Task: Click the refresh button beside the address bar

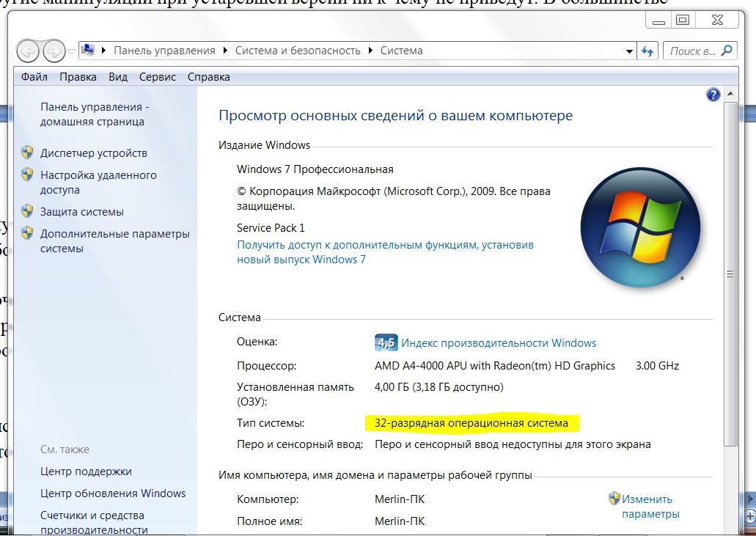Action: point(647,51)
